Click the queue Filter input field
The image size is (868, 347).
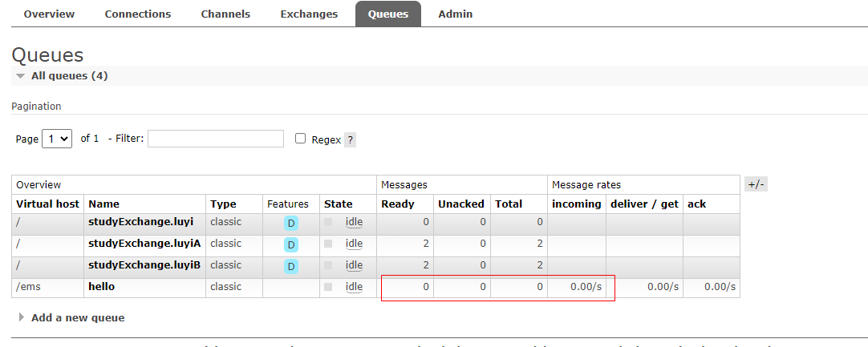[x=216, y=139]
